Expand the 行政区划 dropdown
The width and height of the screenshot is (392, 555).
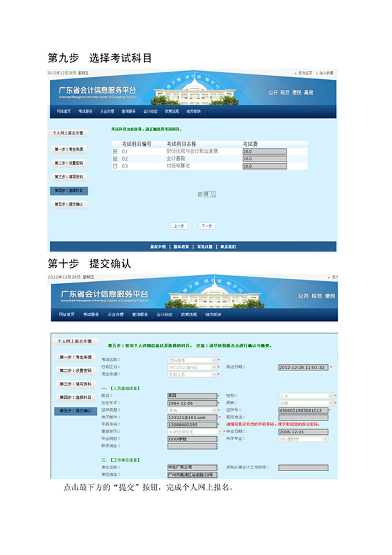coord(192,367)
